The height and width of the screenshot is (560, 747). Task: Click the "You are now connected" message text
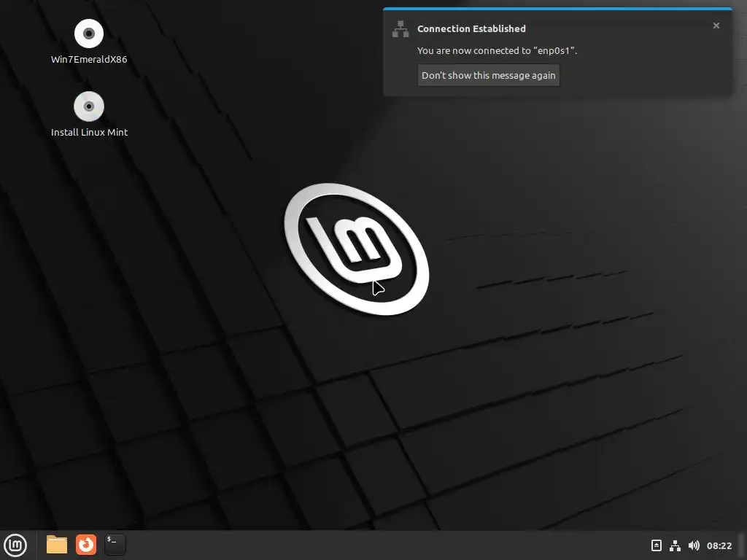tap(497, 50)
